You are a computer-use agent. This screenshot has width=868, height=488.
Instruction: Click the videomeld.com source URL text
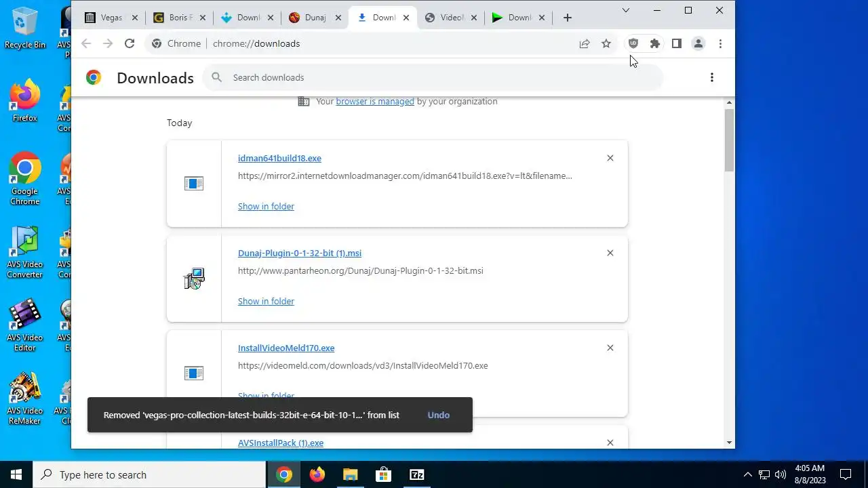click(x=363, y=365)
